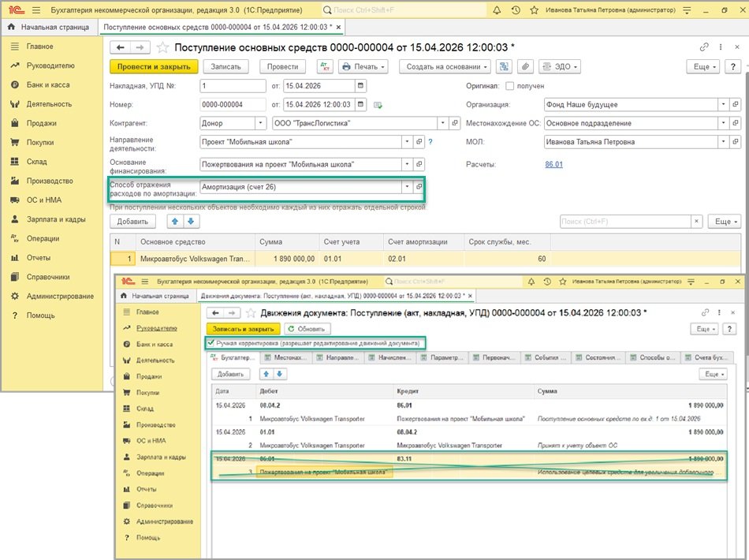
Task: Expand ООО ТрансЛогистика dropdown arrow
Action: click(x=443, y=123)
